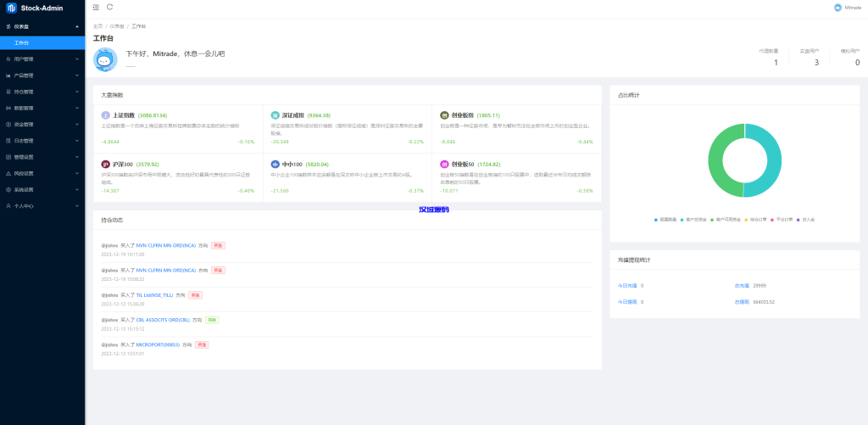
Task: Open the 个人中心 sidebar menu
Action: (25, 205)
